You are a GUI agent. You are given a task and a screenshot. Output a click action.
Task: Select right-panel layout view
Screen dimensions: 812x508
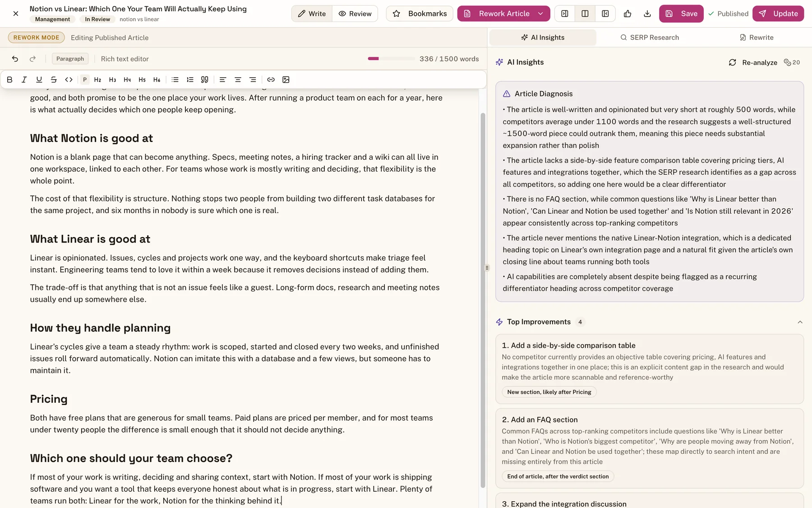(x=605, y=14)
